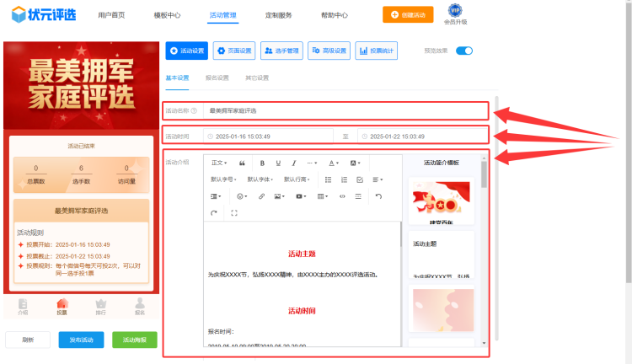Viewport: 632px width, 364px height.
Task: Open the insert image dropdown
Action: click(279, 196)
